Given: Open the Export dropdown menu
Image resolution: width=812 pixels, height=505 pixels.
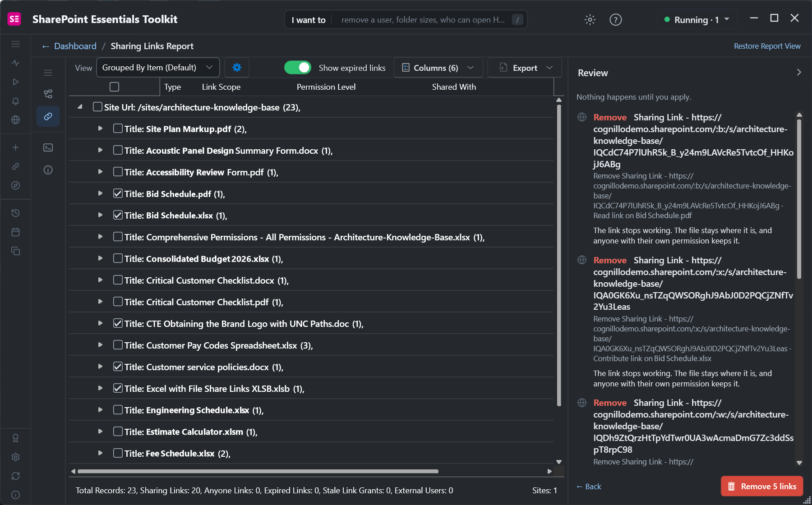Looking at the screenshot, I should coord(525,68).
